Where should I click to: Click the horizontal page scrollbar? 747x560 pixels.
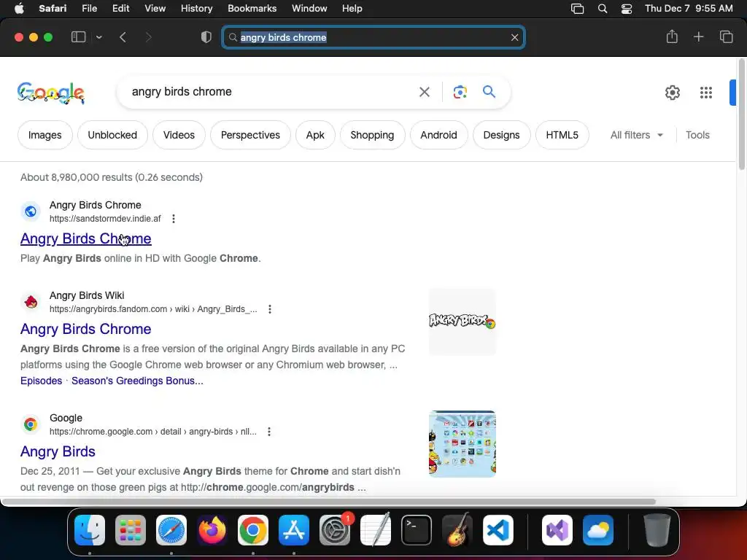click(329, 502)
